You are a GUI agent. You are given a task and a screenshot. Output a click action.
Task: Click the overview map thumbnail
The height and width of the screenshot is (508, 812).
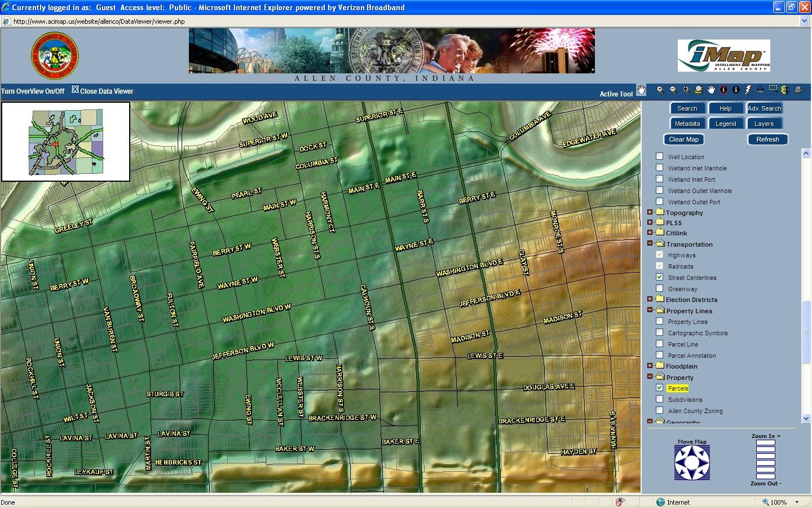tap(66, 142)
